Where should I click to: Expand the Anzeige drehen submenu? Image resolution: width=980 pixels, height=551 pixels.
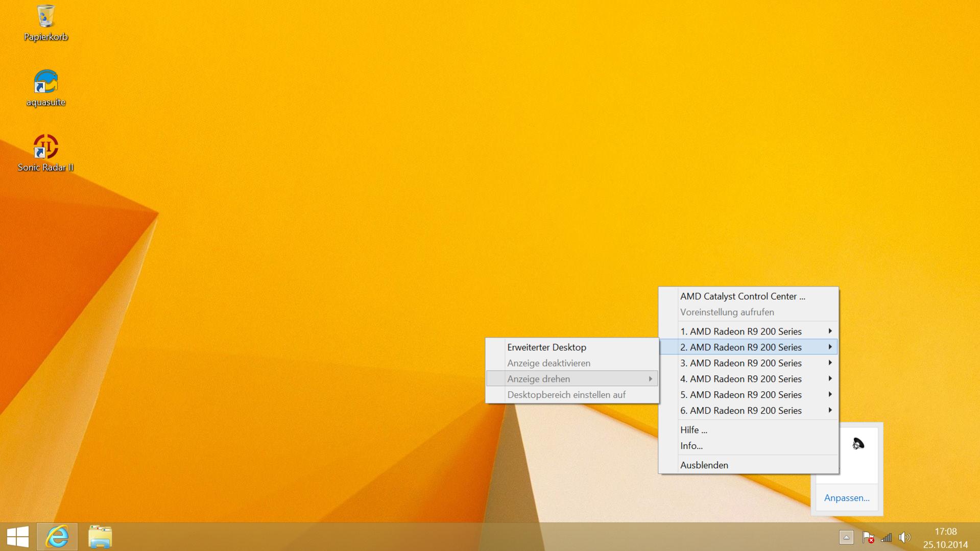(x=572, y=379)
